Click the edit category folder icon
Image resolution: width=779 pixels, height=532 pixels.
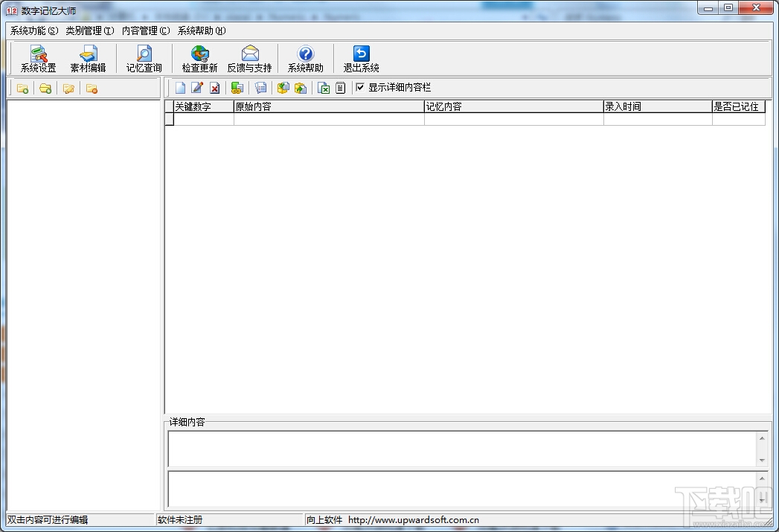pos(68,89)
